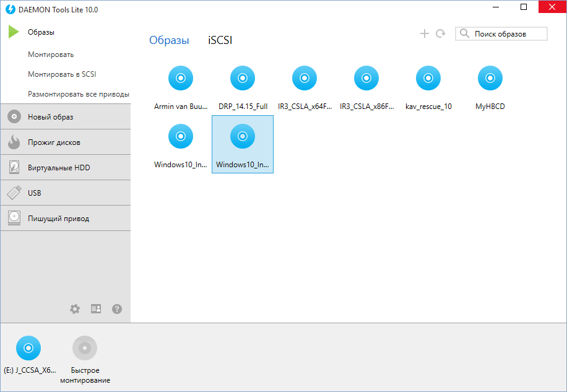Viewport: 567px width, 392px height.
Task: Click the highlighted Windows10_In... image disc
Action: 243,136
